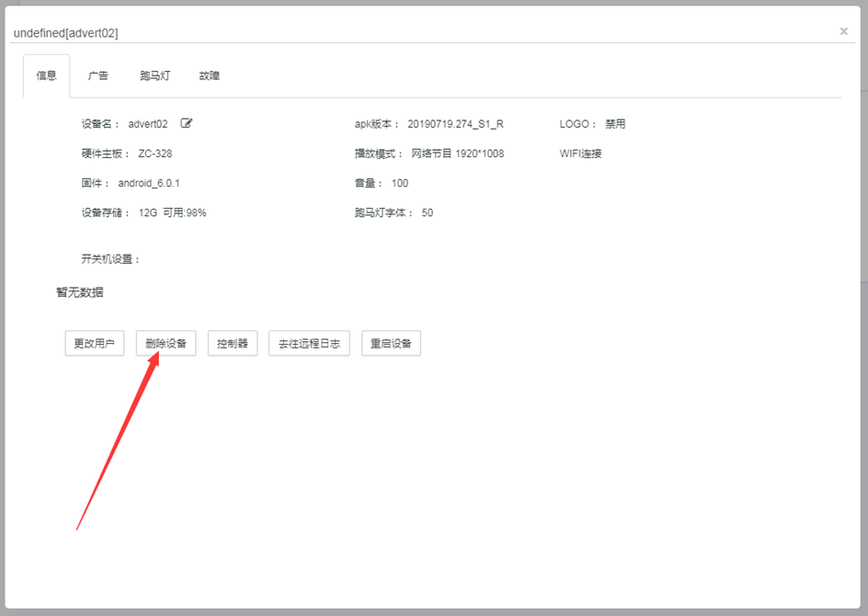The image size is (868, 616).
Task: Click the hardware board value ZC-328
Action: click(154, 154)
